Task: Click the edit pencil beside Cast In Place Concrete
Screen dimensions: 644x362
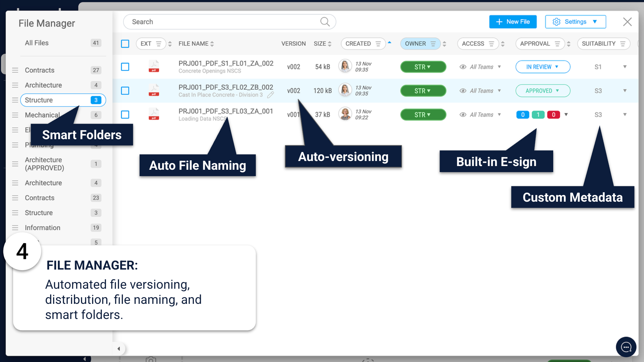Action: 270,95
